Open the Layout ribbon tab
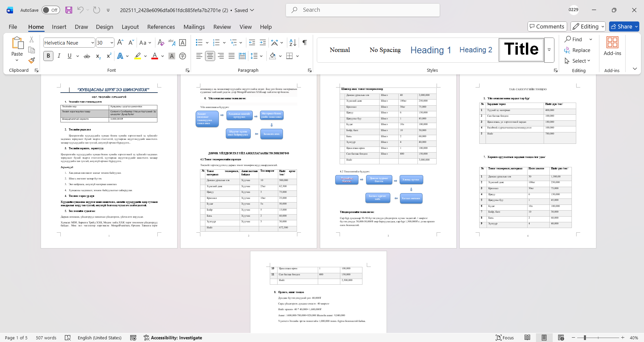 tap(130, 27)
